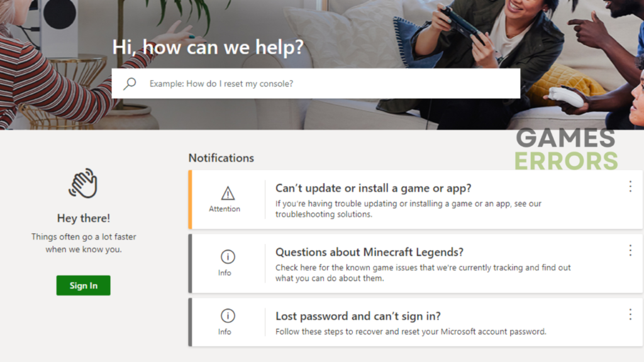The width and height of the screenshot is (644, 362).
Task: Click the Games Errors watermark logo
Action: [x=566, y=149]
